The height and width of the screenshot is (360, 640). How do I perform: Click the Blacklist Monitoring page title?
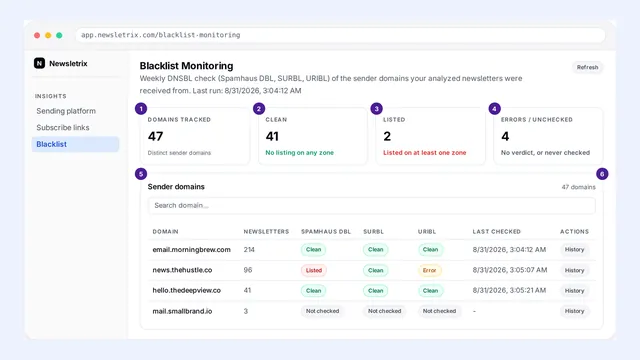tap(187, 66)
